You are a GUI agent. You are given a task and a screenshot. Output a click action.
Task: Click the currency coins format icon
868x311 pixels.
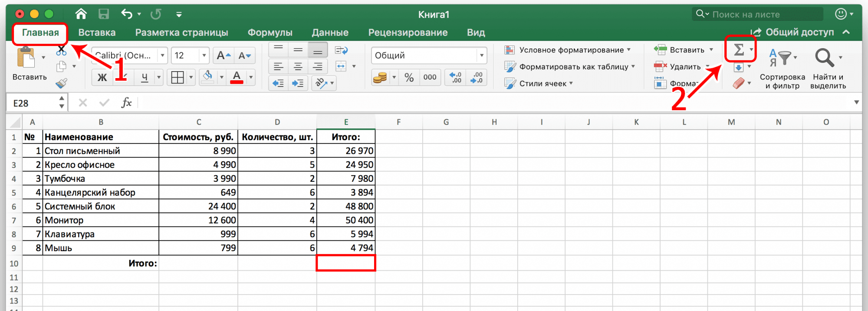[380, 78]
